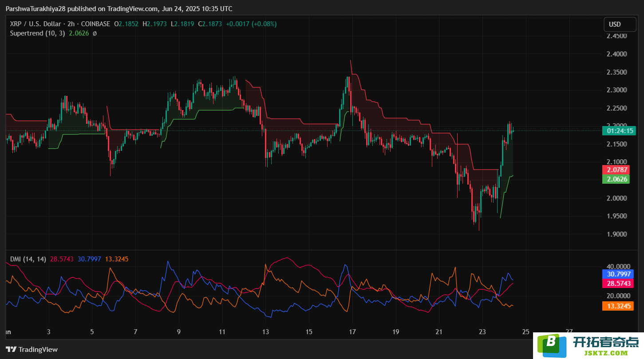This screenshot has height=359, width=644.
Task: Select the XRP / U.S. Dollar symbol title
Action: point(36,24)
